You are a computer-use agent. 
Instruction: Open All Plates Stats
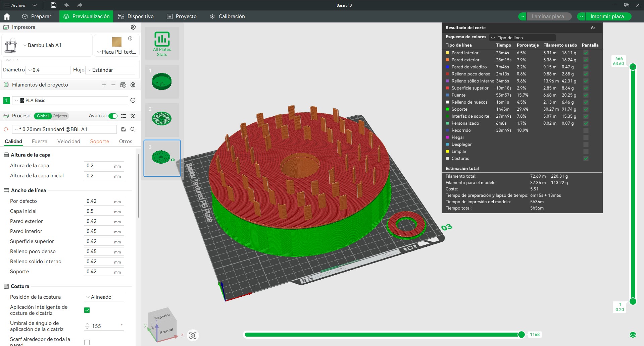click(x=162, y=44)
